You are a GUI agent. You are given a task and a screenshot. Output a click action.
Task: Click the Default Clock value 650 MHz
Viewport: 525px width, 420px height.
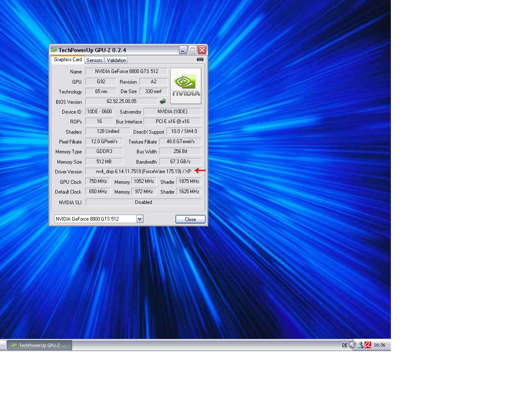click(x=98, y=192)
